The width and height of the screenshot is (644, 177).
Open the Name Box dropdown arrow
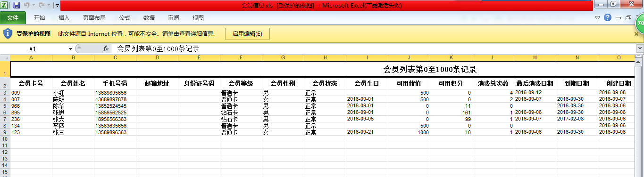point(70,48)
